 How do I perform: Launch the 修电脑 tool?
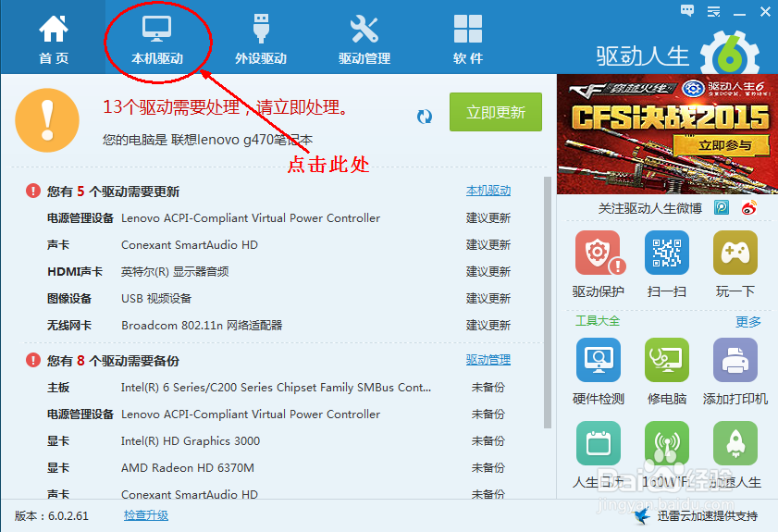(x=666, y=360)
